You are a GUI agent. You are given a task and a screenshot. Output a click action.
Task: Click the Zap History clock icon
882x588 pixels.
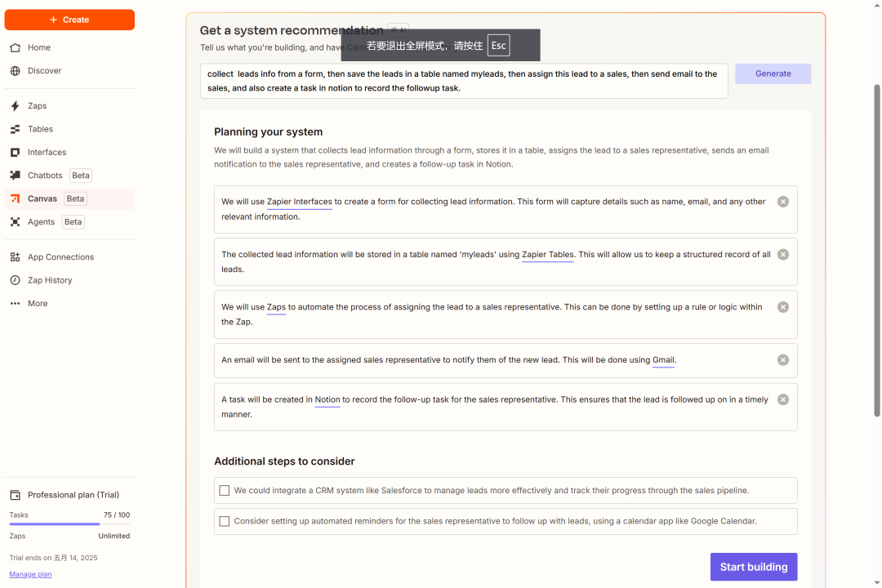16,280
